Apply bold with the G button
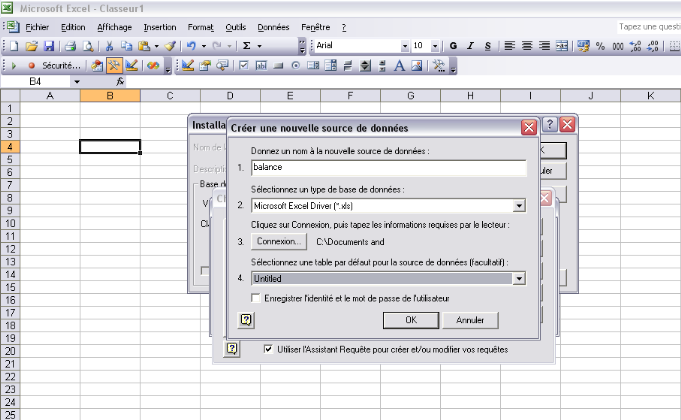Screen dimensions: 681x420 pos(453,46)
